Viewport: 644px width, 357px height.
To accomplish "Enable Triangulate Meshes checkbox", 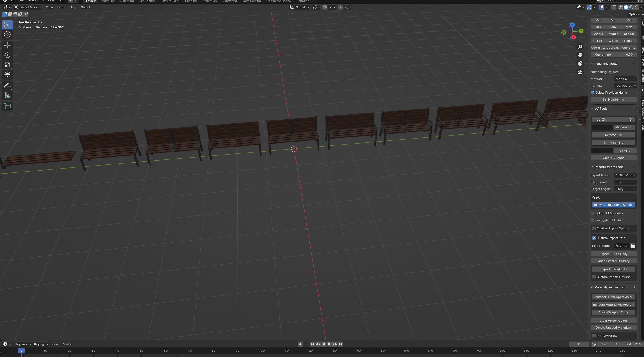I will (x=592, y=220).
